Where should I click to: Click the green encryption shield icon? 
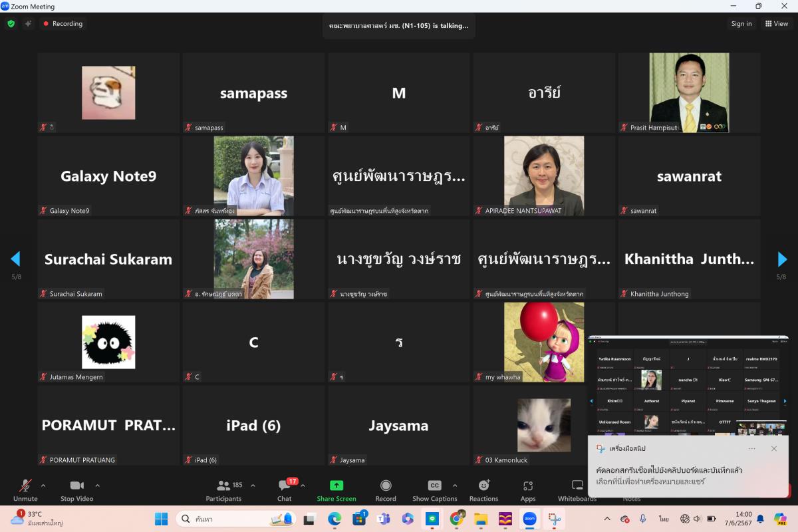(x=11, y=24)
